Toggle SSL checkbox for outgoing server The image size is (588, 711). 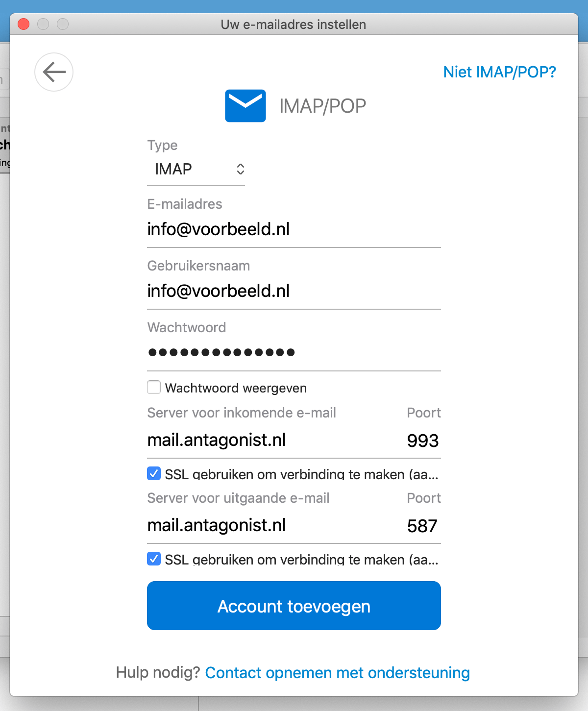pyautogui.click(x=154, y=559)
